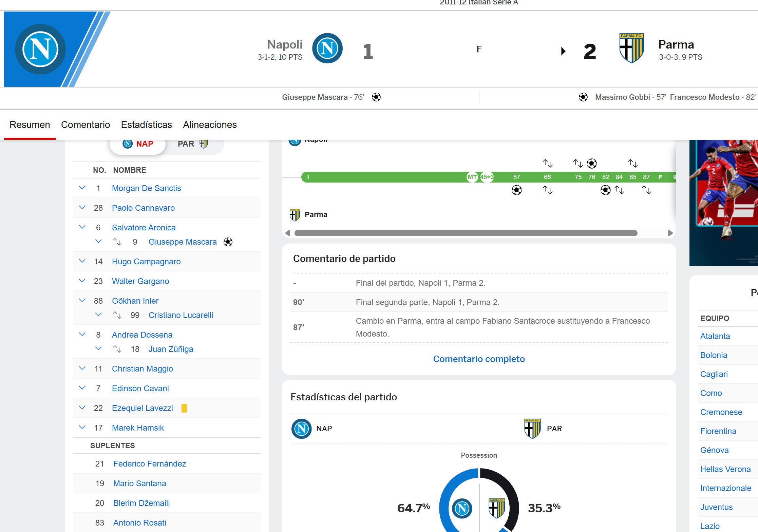Select the NAP lineup toggle
The width and height of the screenshot is (758, 532).
point(138,144)
